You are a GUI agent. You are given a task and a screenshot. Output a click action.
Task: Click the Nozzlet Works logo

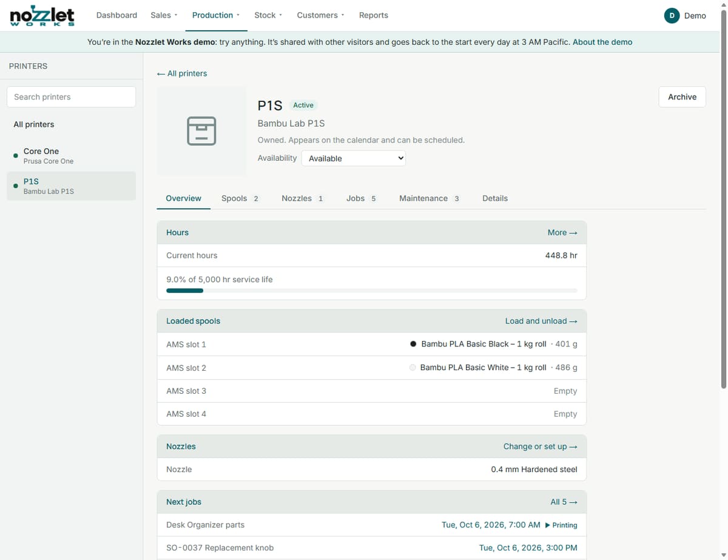click(42, 15)
